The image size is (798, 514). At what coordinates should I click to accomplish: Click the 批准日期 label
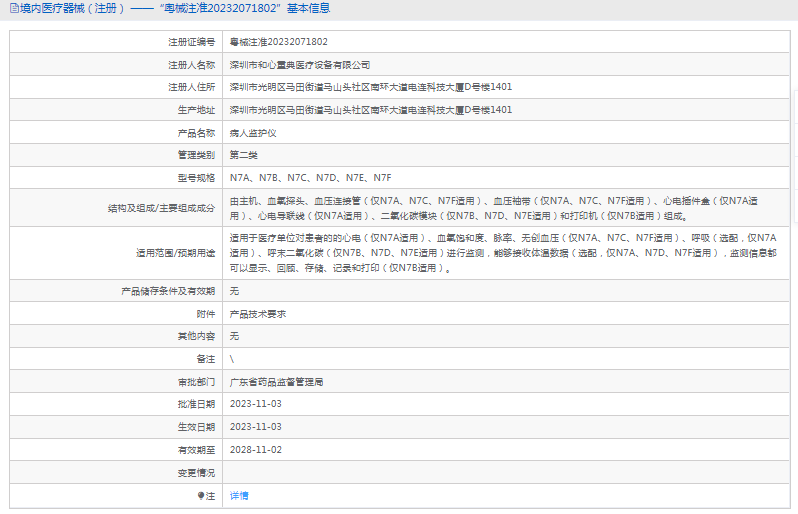click(x=196, y=404)
